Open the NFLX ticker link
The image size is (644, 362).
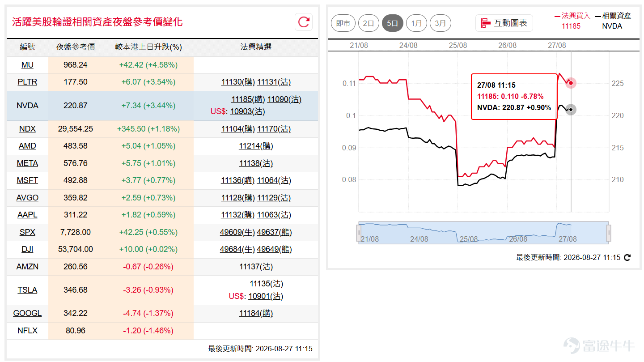click(27, 331)
